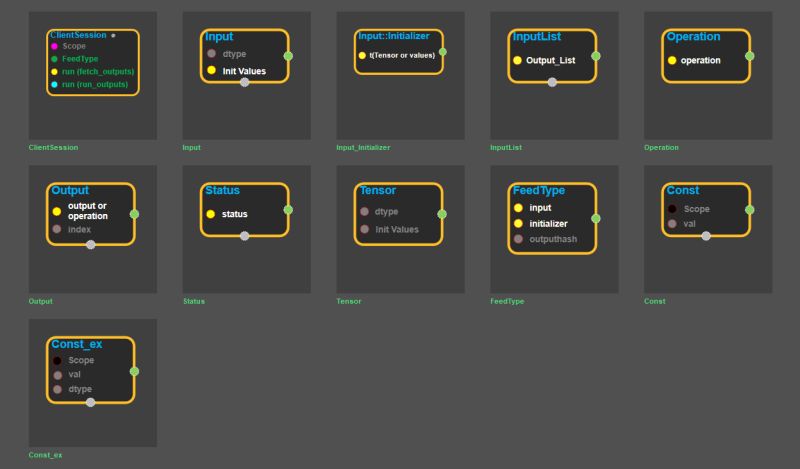
Task: Click the grey Init Values pin on Tensor node
Action: (x=364, y=229)
